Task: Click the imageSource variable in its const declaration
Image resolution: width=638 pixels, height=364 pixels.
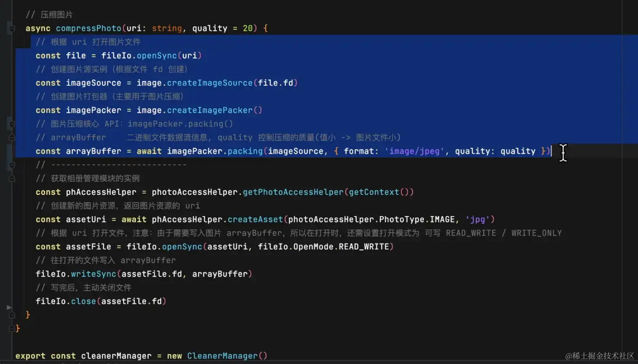Action: (x=94, y=83)
